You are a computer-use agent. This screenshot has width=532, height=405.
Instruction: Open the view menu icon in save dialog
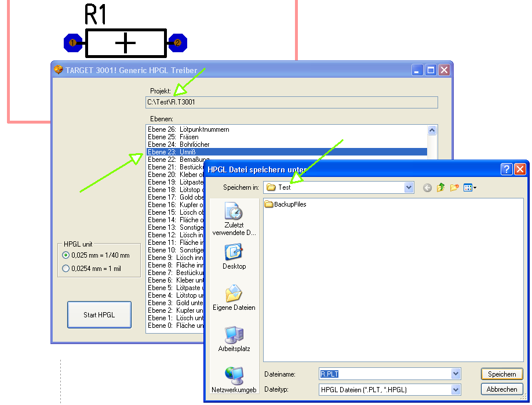tap(469, 187)
